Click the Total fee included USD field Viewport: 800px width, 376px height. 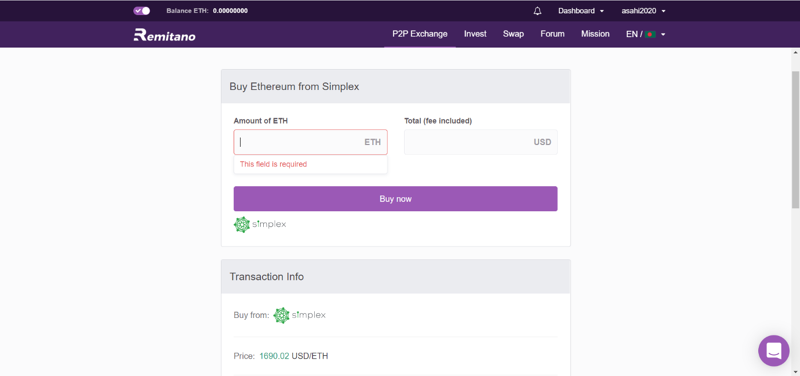(481, 142)
